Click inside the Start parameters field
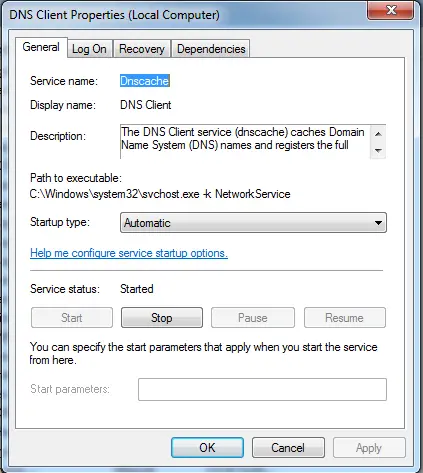Image resolution: width=423 pixels, height=473 pixels. click(262, 389)
